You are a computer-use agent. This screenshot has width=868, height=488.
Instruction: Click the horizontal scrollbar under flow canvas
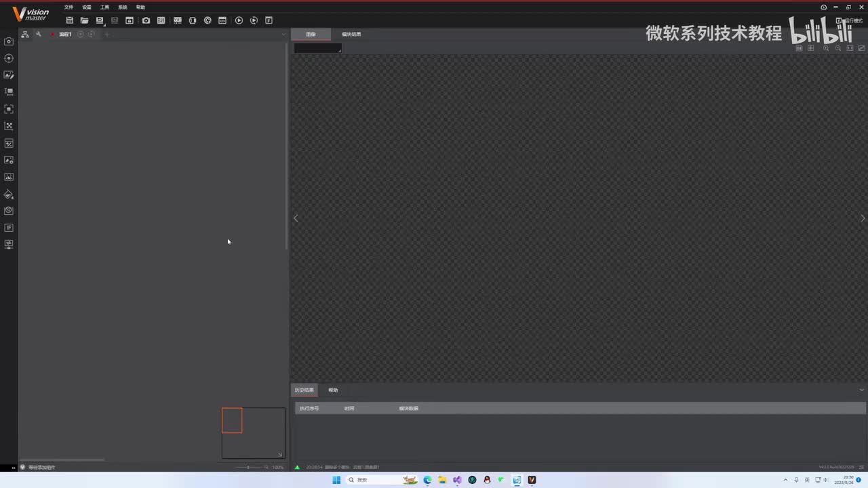[x=62, y=460]
